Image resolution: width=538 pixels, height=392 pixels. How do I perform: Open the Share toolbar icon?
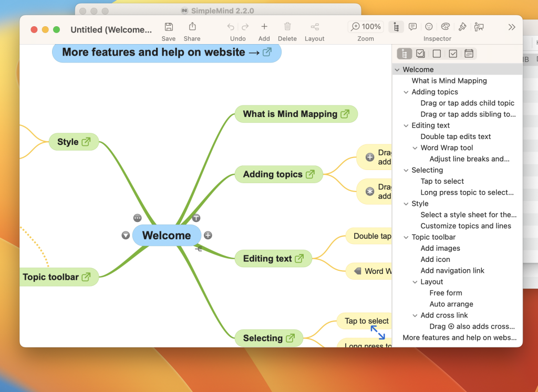point(192,27)
